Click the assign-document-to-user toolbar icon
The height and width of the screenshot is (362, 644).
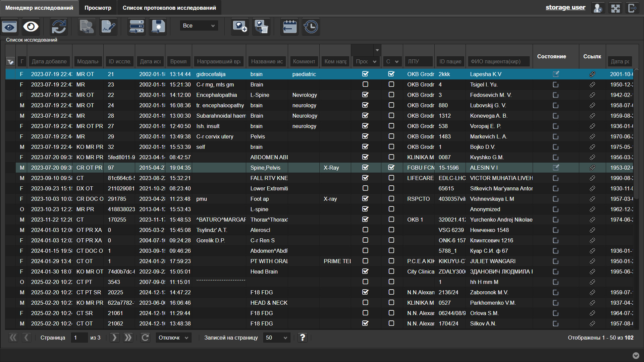pos(87,26)
